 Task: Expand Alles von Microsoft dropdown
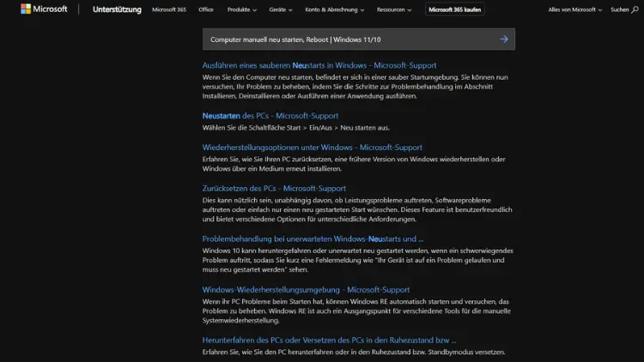pyautogui.click(x=575, y=9)
